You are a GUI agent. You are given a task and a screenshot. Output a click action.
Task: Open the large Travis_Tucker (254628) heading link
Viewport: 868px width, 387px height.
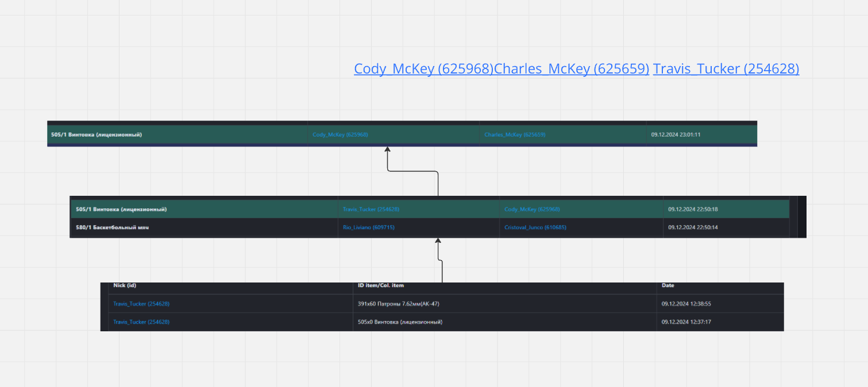coord(726,69)
